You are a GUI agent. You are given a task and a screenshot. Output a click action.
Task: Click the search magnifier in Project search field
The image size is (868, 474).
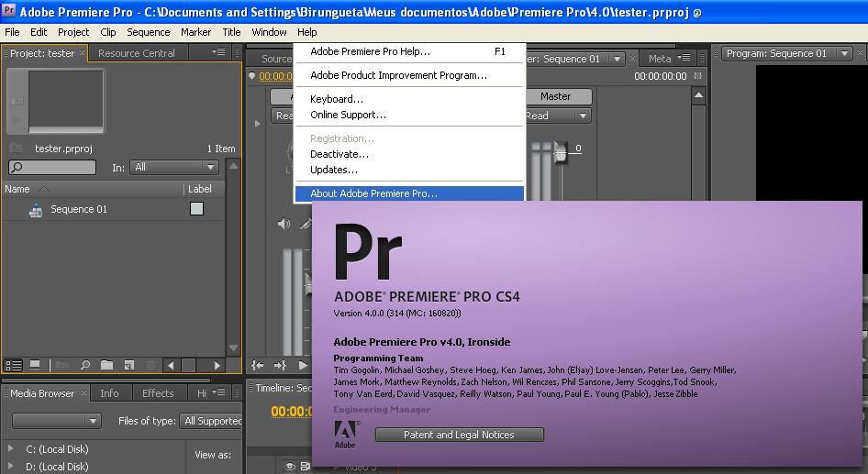(x=17, y=167)
